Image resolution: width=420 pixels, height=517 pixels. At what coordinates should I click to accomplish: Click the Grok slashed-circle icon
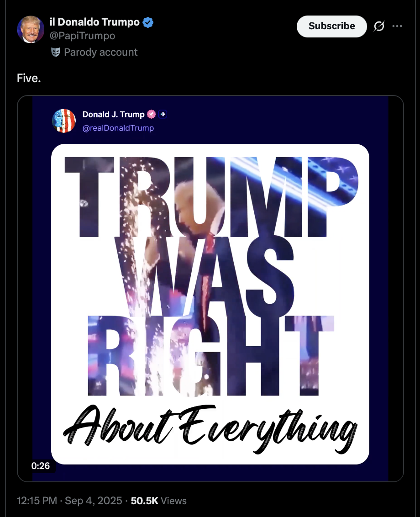click(x=379, y=26)
